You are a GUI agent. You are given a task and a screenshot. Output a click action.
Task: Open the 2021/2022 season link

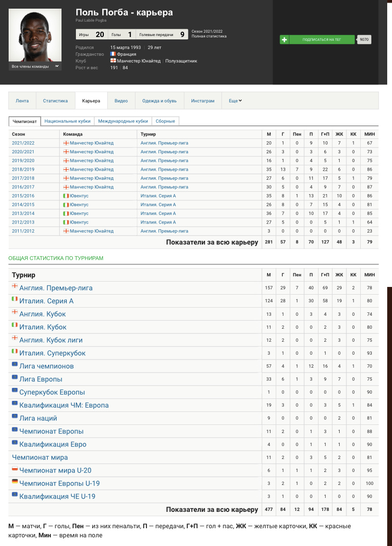(x=23, y=143)
